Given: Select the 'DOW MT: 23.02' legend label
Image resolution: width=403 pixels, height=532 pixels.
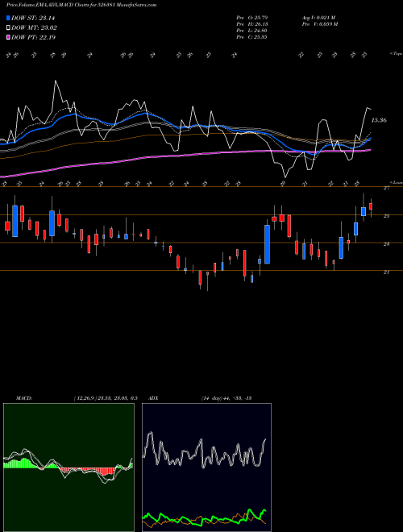Looking at the screenshot, I should coord(34,28).
